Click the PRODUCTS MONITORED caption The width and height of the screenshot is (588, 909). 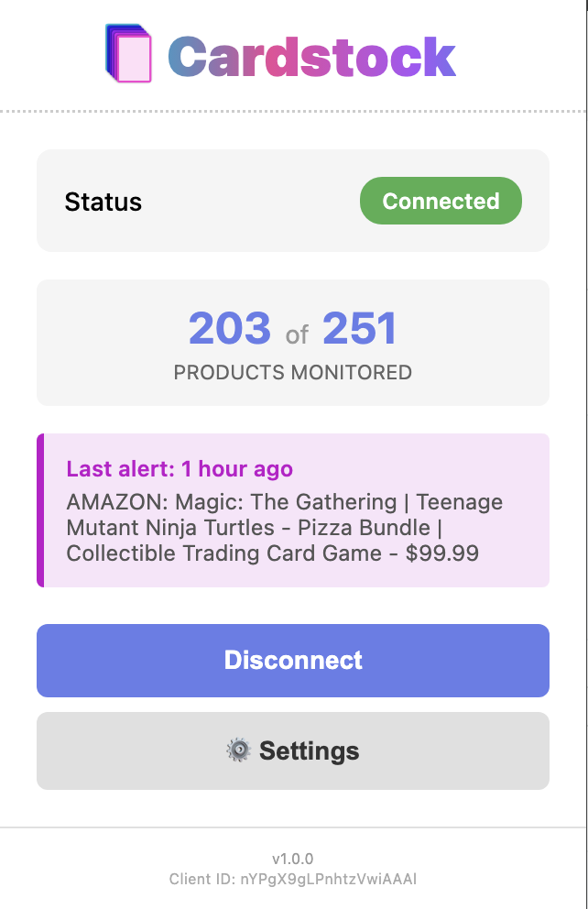coord(293,373)
